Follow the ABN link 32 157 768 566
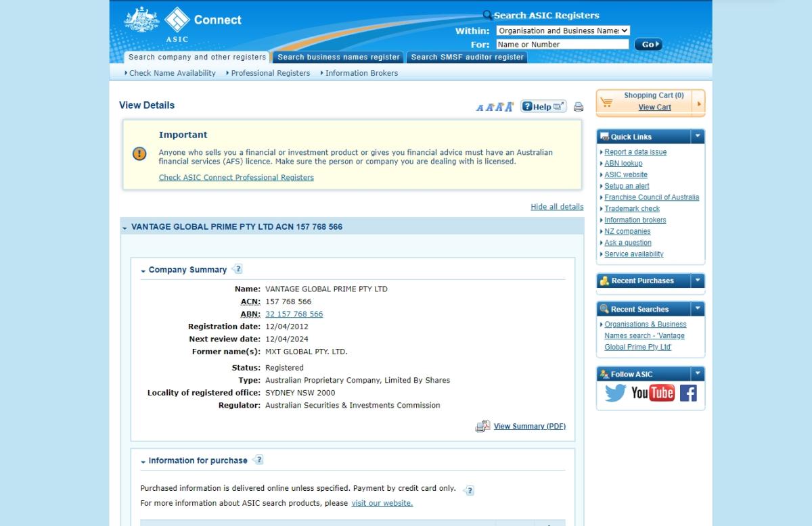The height and width of the screenshot is (526, 812). tap(294, 314)
